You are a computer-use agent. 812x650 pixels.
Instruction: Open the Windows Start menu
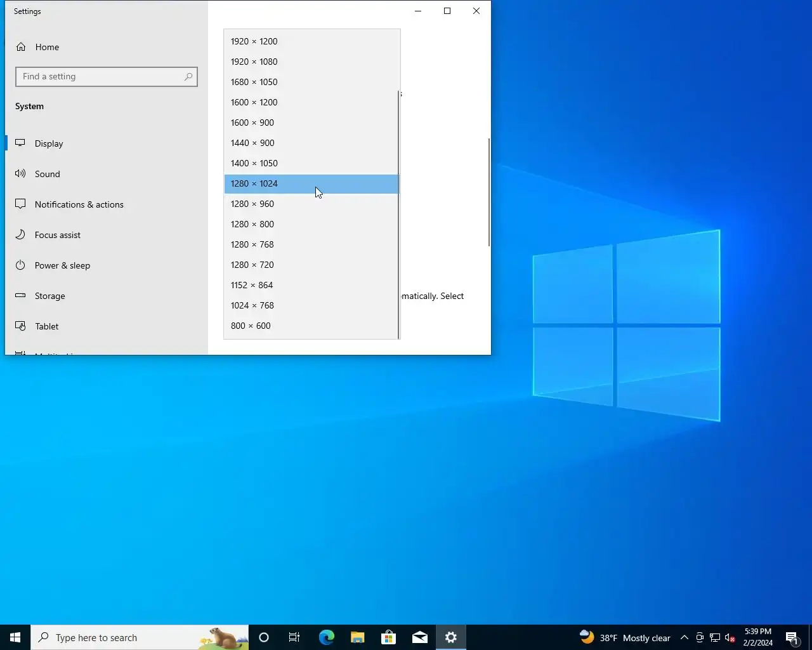coord(15,637)
